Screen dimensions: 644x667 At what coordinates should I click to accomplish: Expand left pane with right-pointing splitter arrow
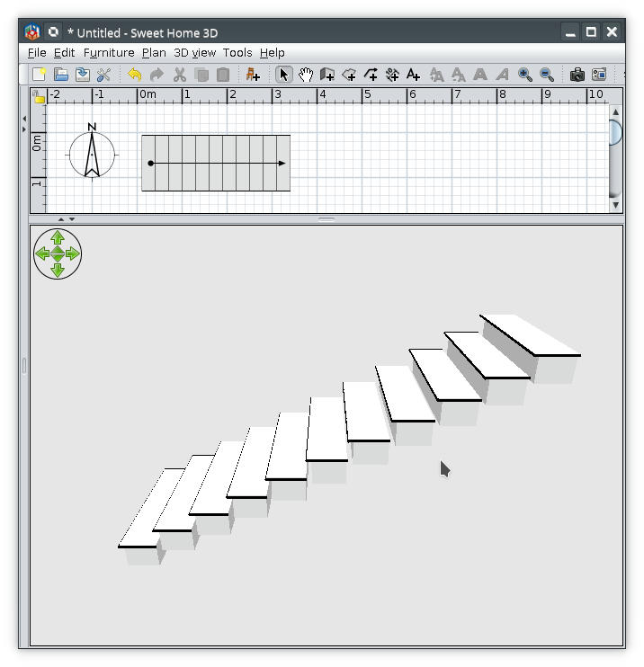[x=24, y=129]
